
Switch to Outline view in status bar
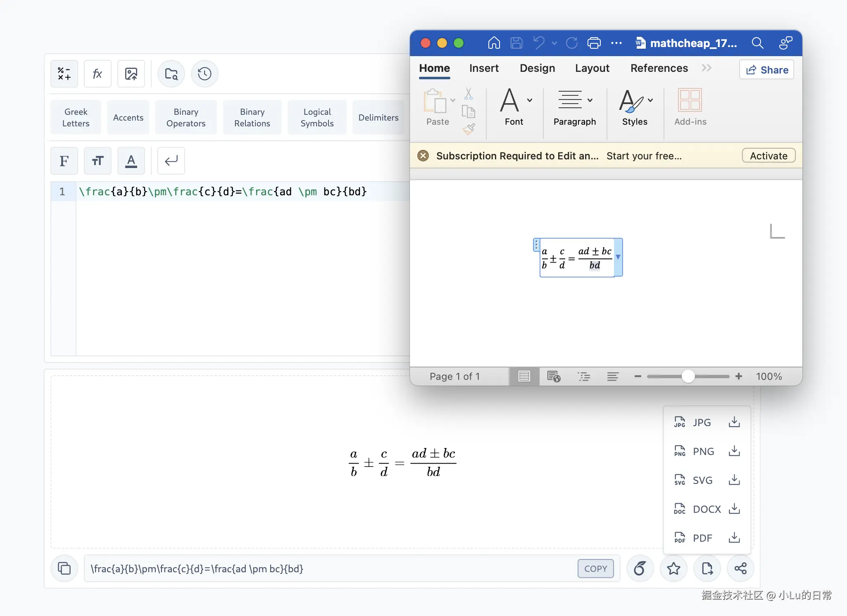tap(584, 376)
